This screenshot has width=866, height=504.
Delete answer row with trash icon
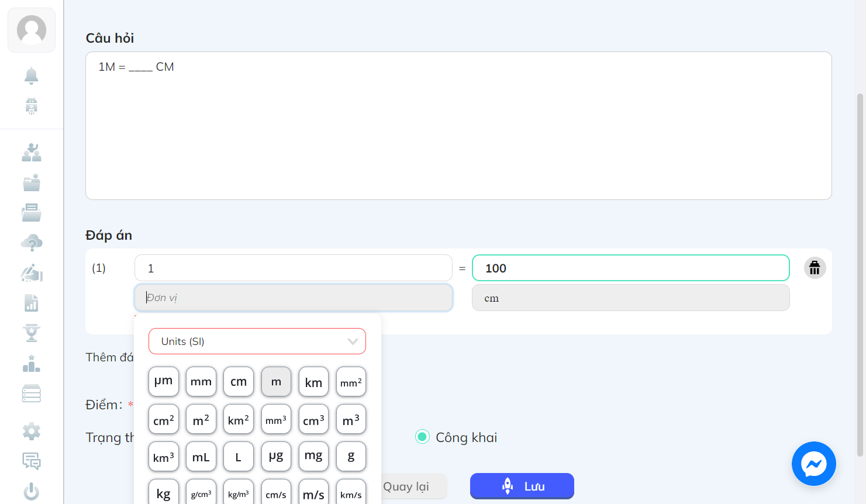pyautogui.click(x=815, y=268)
